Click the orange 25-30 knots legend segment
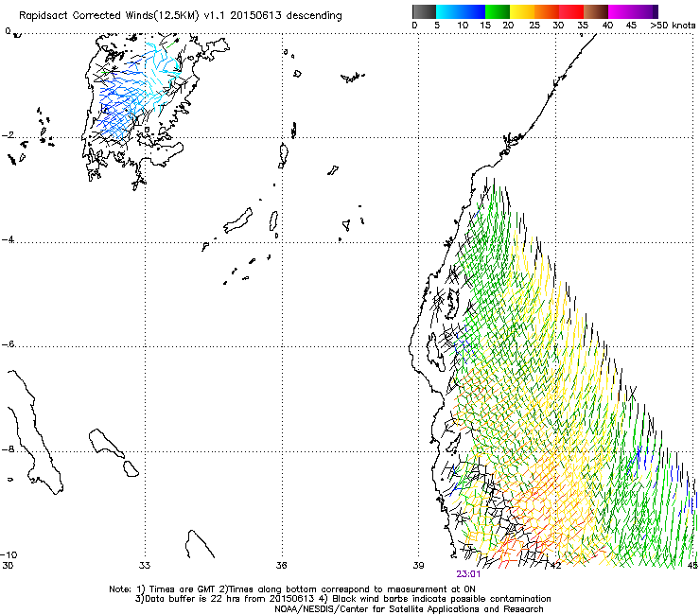 [x=547, y=11]
